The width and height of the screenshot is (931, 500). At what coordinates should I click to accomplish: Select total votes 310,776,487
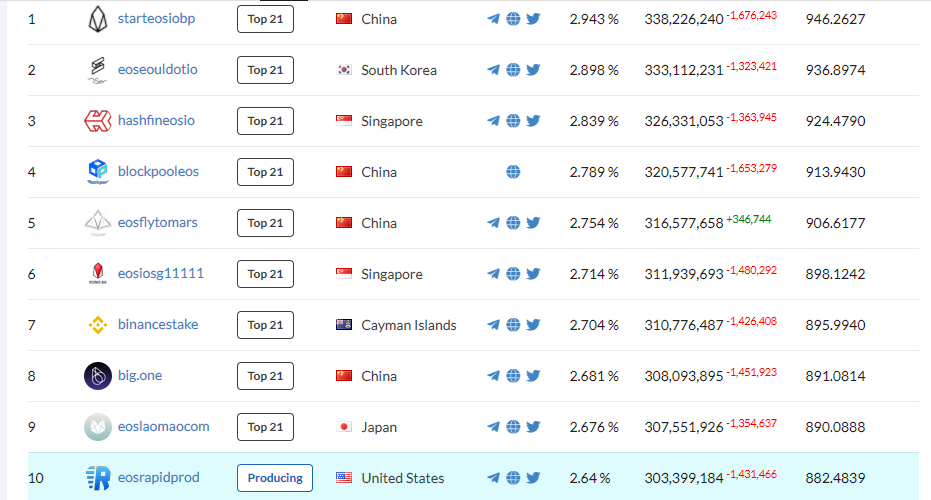(x=684, y=325)
